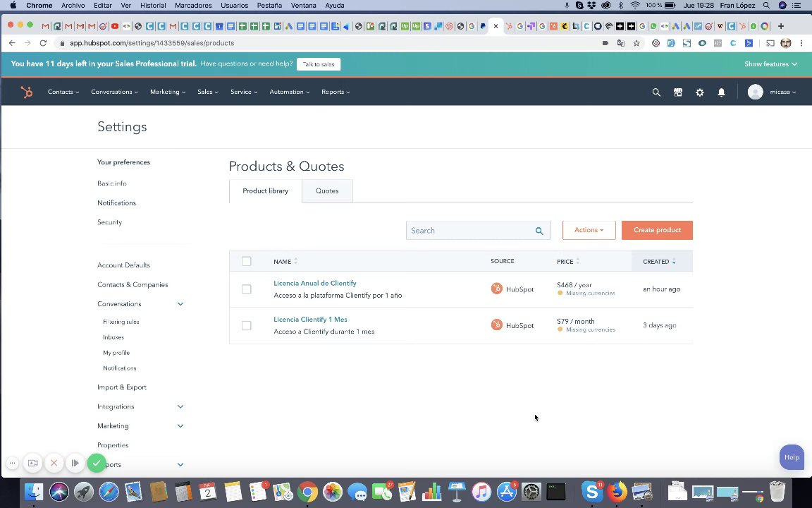Sort table by the NAME column header
The height and width of the screenshot is (508, 812).
coord(285,261)
